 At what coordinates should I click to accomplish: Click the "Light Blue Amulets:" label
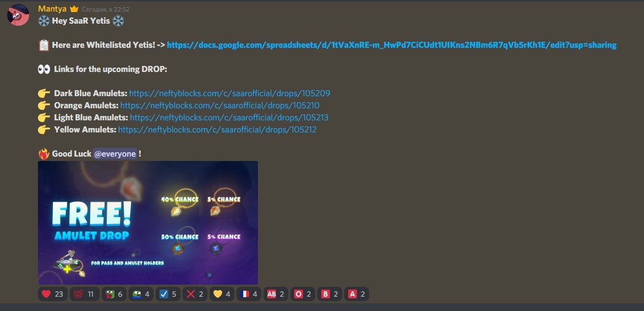point(91,118)
